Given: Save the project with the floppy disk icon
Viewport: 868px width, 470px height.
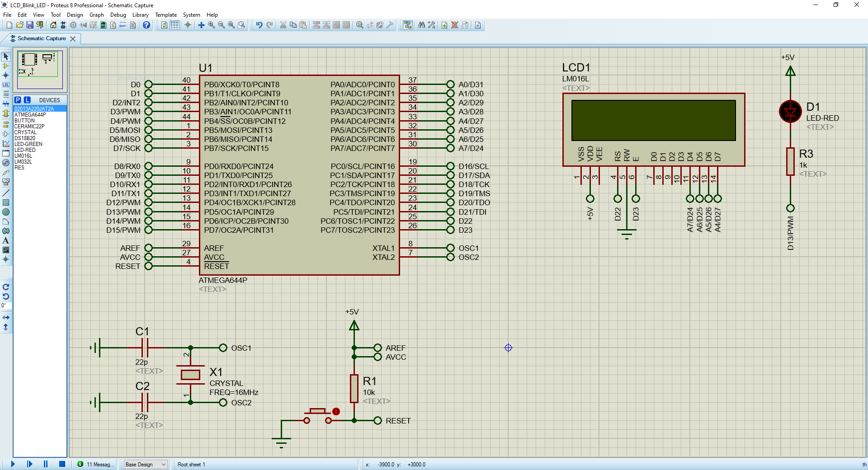Looking at the screenshot, I should (29, 25).
